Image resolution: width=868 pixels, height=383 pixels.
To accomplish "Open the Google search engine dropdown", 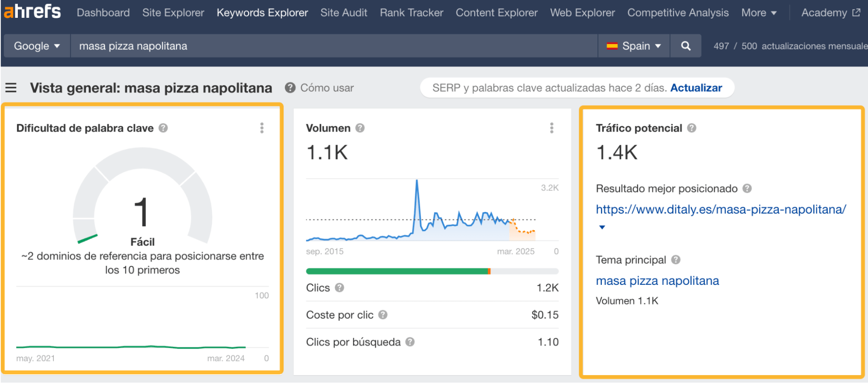I will point(37,46).
